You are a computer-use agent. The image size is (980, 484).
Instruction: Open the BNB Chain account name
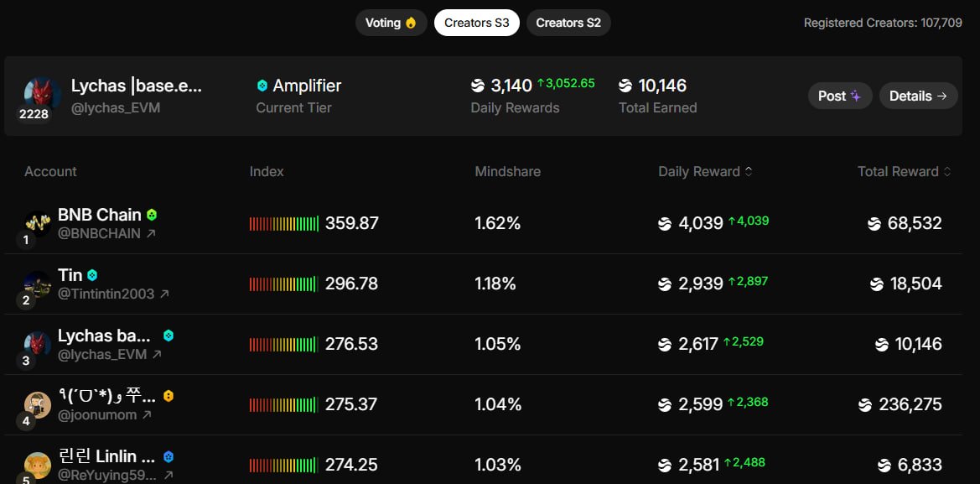pyautogui.click(x=100, y=215)
